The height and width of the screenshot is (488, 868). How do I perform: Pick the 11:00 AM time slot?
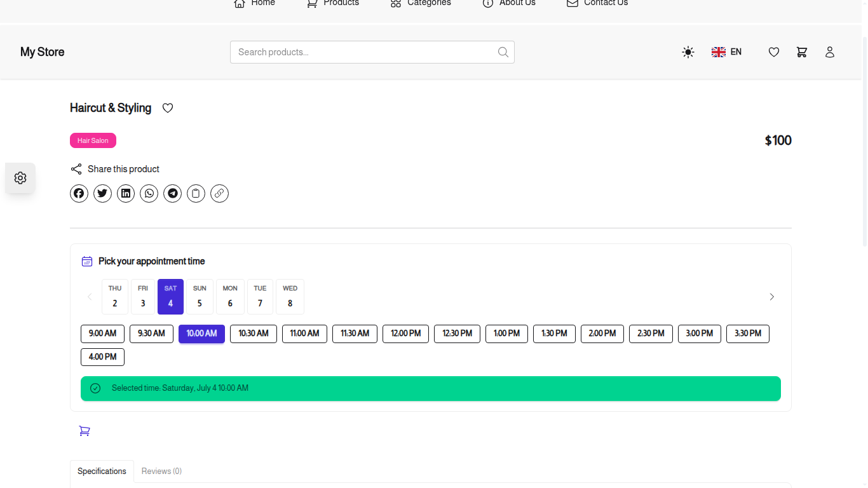click(304, 334)
